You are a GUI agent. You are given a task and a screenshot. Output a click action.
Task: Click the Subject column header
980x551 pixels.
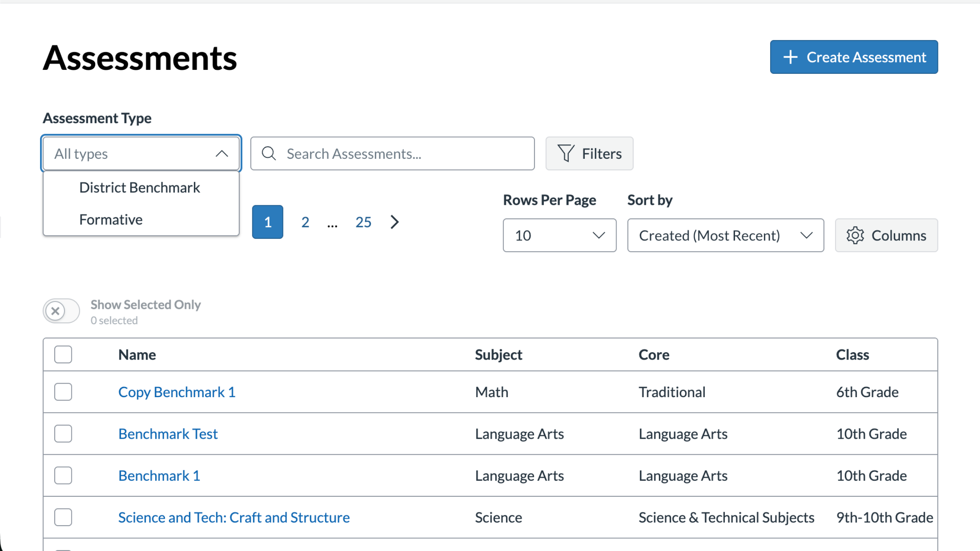pos(499,355)
